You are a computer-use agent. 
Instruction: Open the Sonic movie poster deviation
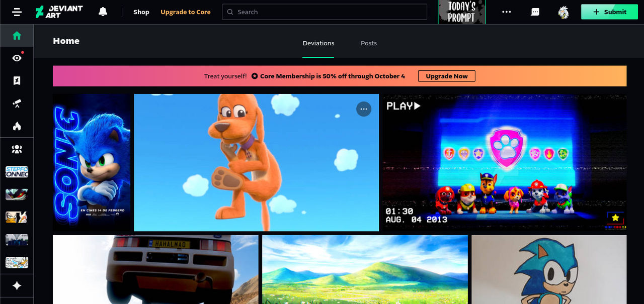(92, 163)
